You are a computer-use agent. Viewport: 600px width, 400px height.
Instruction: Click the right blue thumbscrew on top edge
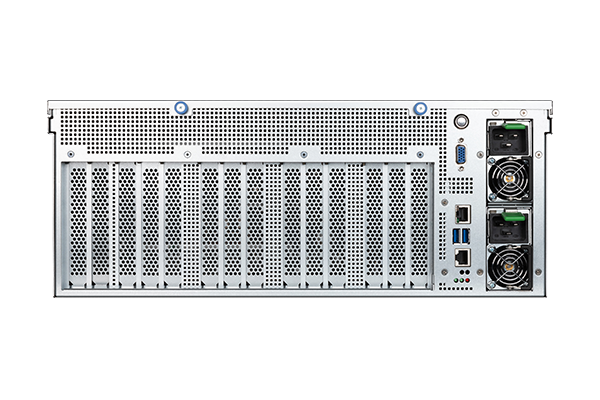(421, 108)
